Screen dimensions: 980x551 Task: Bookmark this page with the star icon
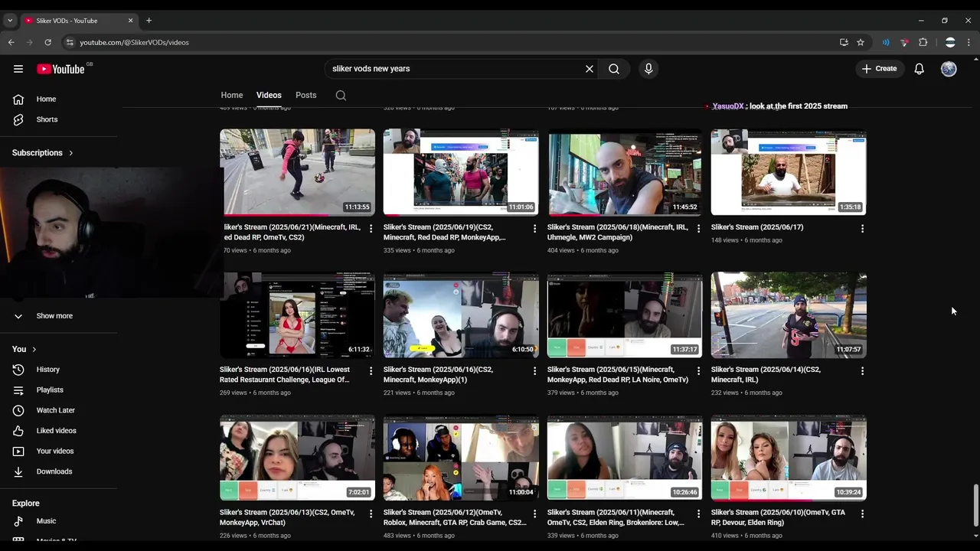pyautogui.click(x=861, y=42)
